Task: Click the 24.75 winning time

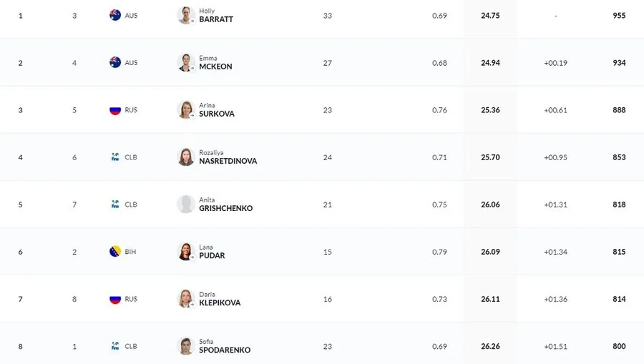Action: click(x=490, y=15)
